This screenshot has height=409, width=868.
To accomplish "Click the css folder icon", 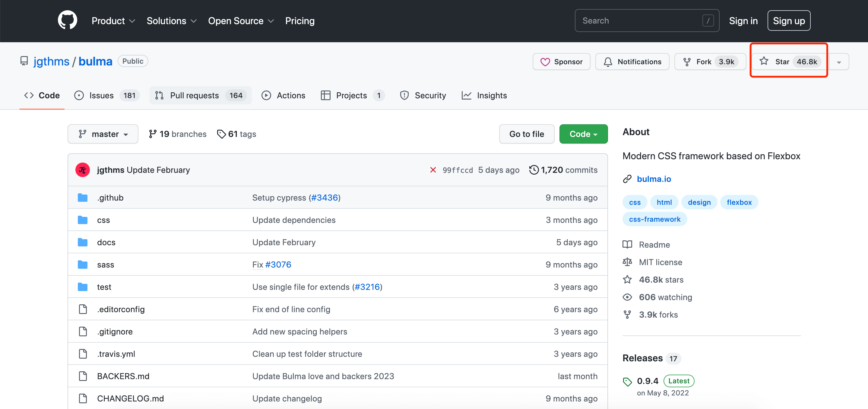I will [x=83, y=220].
